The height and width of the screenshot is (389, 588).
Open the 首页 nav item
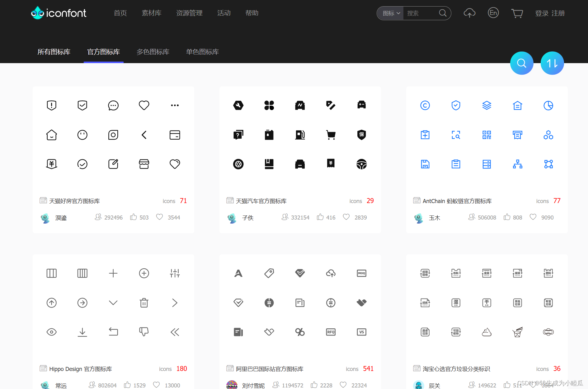120,13
